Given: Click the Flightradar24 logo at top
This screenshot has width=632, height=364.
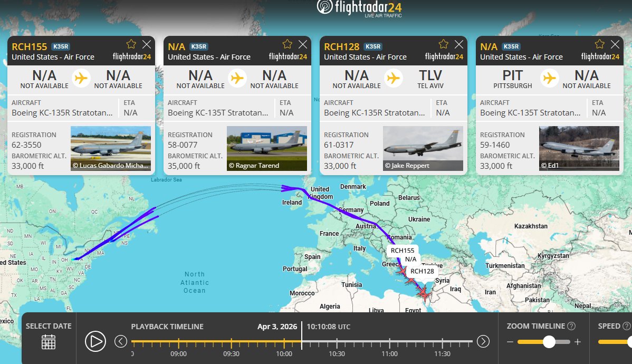Looking at the screenshot, I should click(359, 8).
